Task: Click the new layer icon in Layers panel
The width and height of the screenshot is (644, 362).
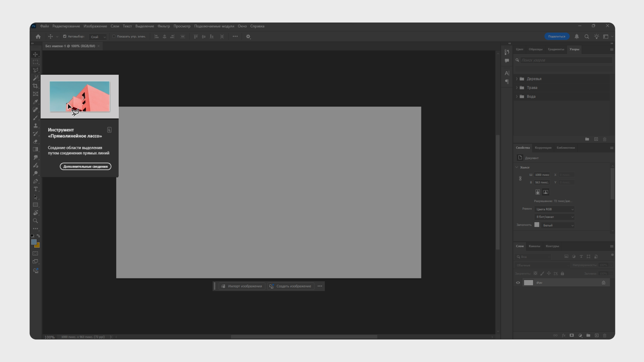Action: tap(596, 335)
